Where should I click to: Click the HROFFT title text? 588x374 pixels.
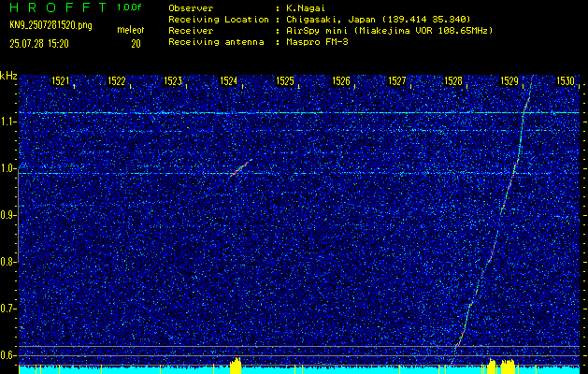point(58,7)
